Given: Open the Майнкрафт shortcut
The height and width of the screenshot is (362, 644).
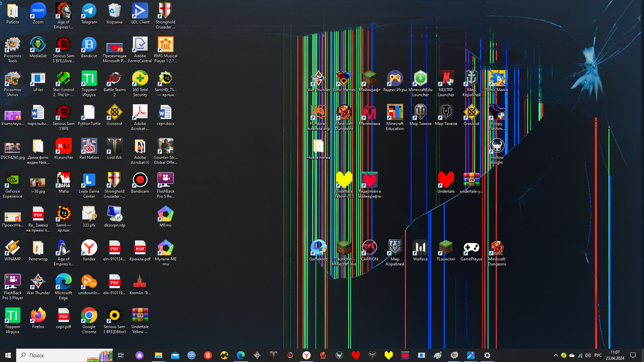Looking at the screenshot, I should pyautogui.click(x=369, y=82).
